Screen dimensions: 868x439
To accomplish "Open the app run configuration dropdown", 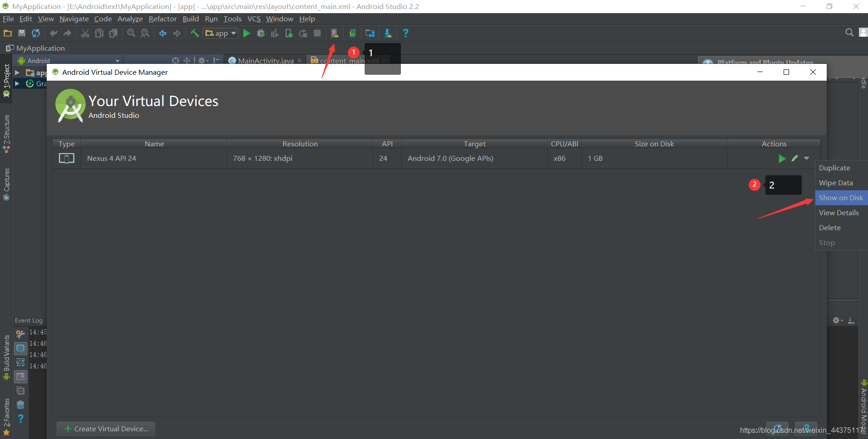I will click(220, 33).
